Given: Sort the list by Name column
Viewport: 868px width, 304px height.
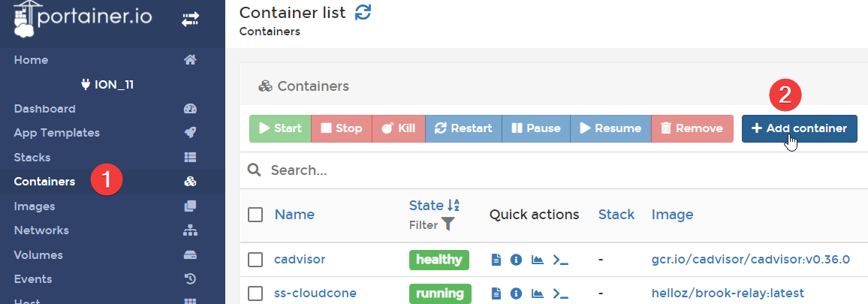Looking at the screenshot, I should click(x=294, y=215).
